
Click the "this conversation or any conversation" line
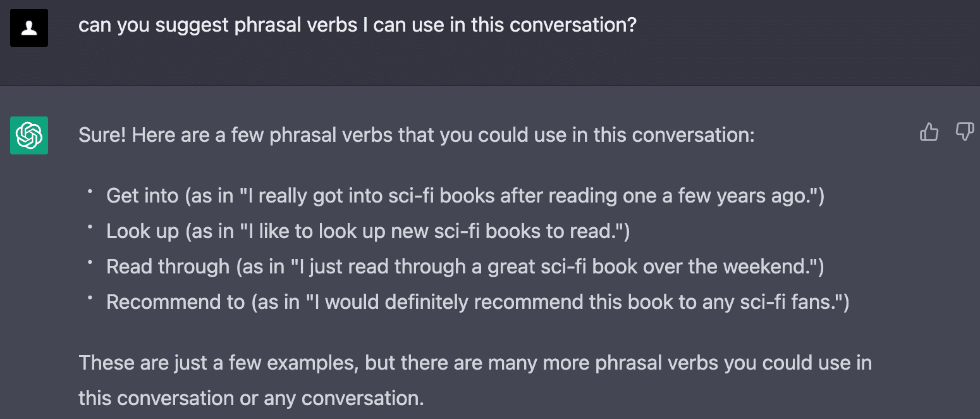[251, 399]
